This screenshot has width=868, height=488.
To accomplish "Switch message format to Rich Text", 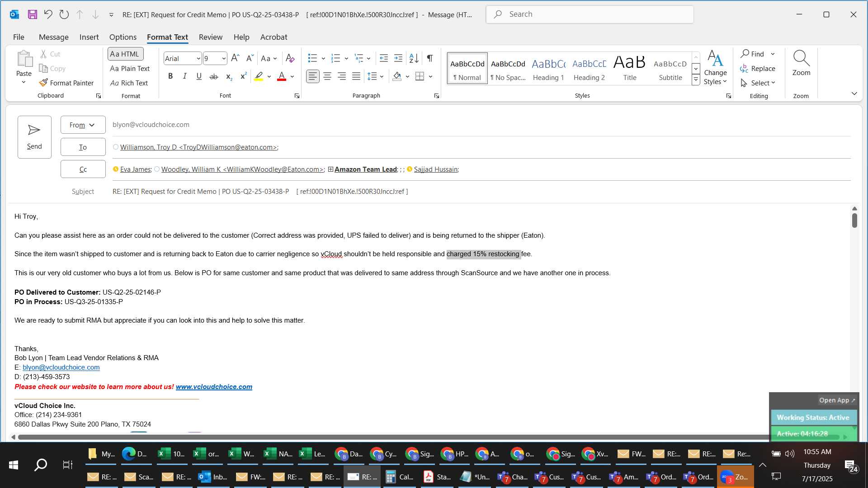I will pyautogui.click(x=129, y=83).
